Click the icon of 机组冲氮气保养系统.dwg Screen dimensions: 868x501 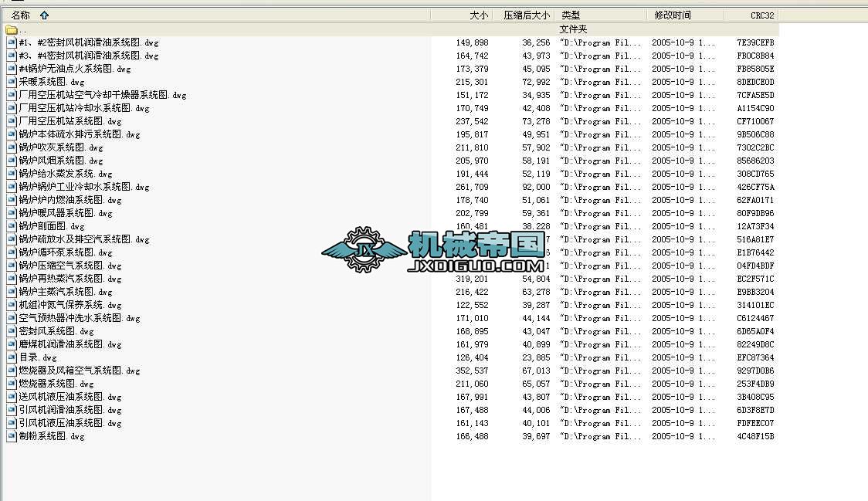point(12,305)
